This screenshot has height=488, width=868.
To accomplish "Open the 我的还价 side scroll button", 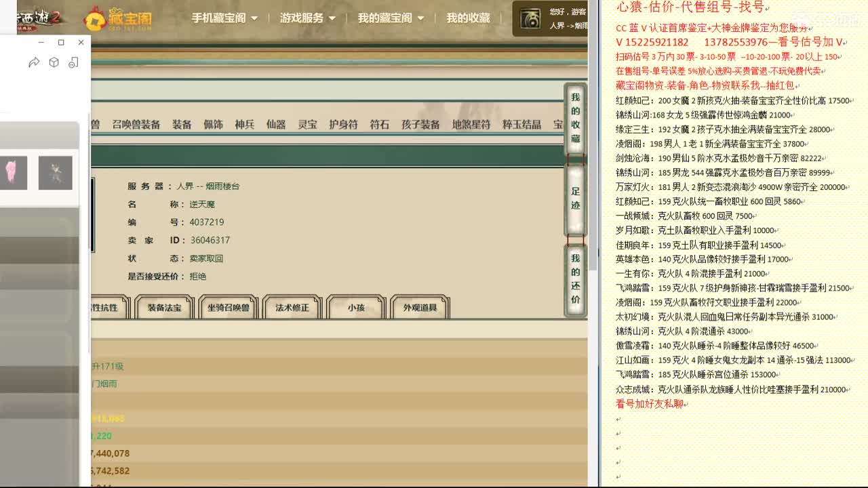I will pyautogui.click(x=575, y=279).
